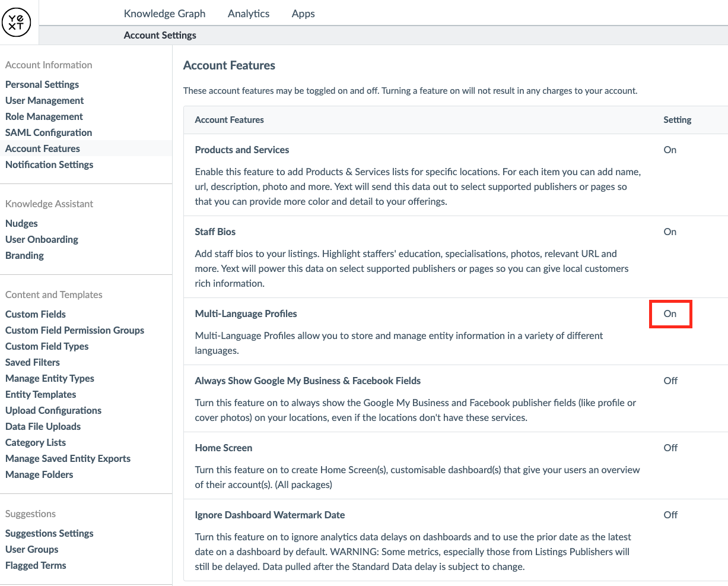728x586 pixels.
Task: Open the Knowledge Graph tab
Action: click(164, 13)
